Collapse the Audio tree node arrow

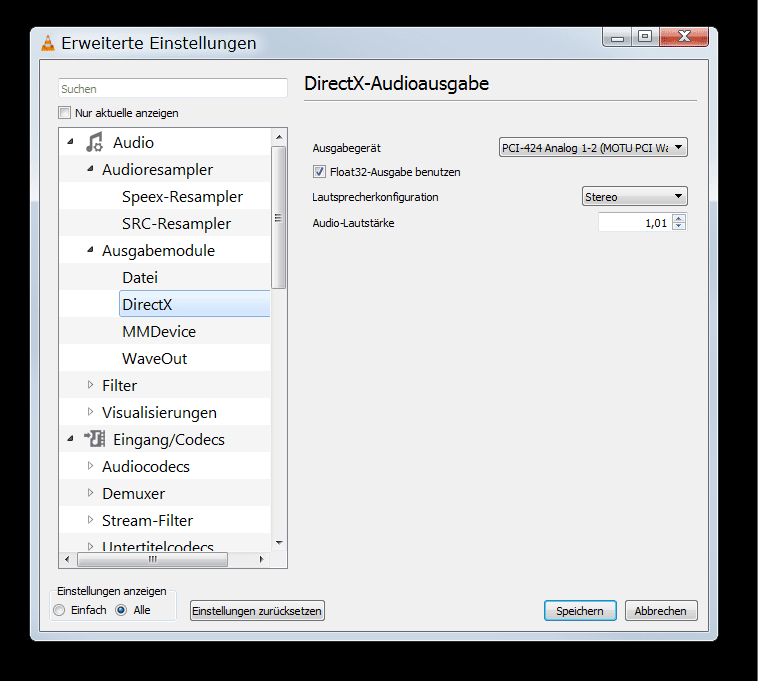tap(71, 142)
